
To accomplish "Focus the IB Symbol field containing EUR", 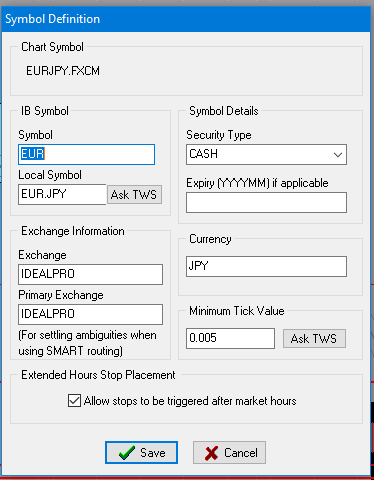I will click(86, 154).
